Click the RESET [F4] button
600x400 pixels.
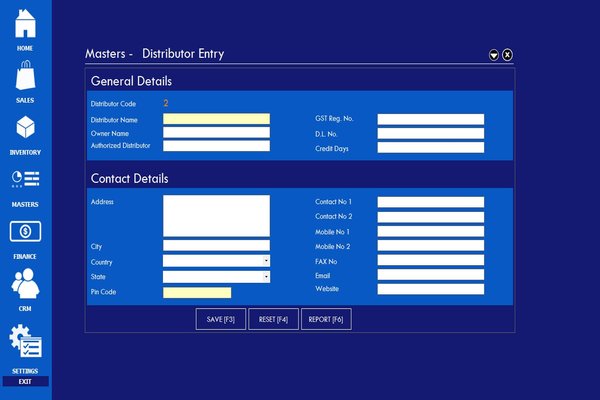click(273, 319)
